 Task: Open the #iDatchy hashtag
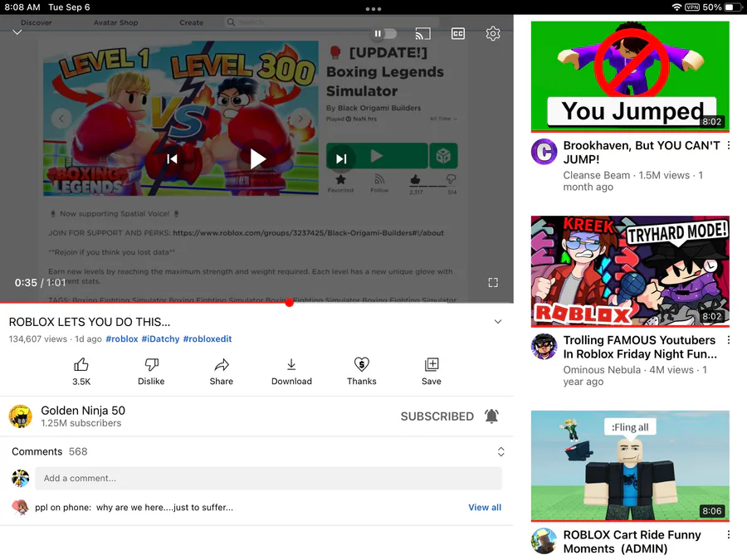[160, 339]
